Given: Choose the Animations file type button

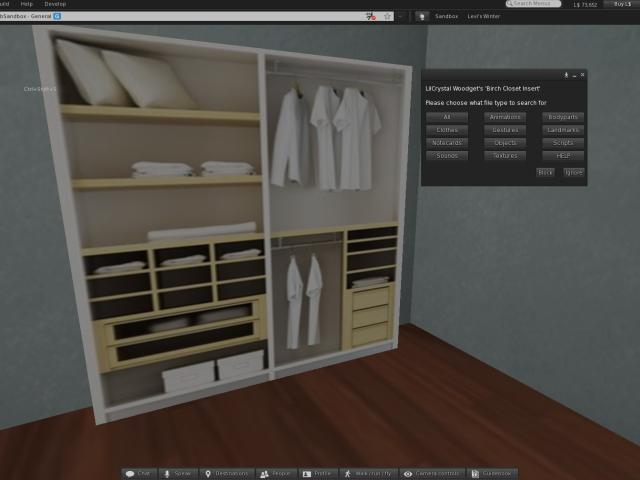Looking at the screenshot, I should click(x=505, y=117).
